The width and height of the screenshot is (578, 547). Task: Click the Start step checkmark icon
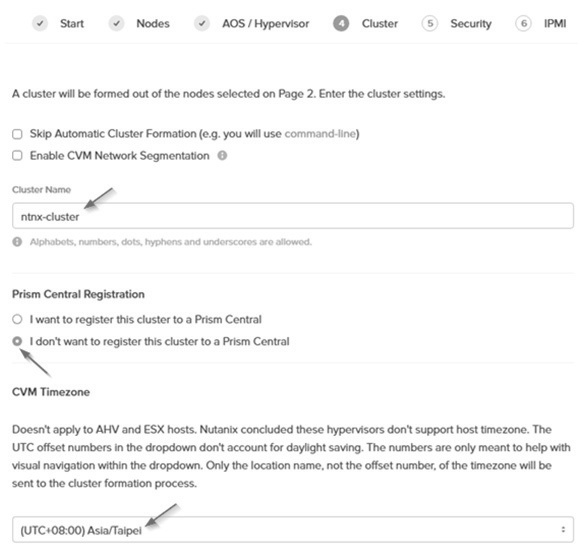pos(40,24)
